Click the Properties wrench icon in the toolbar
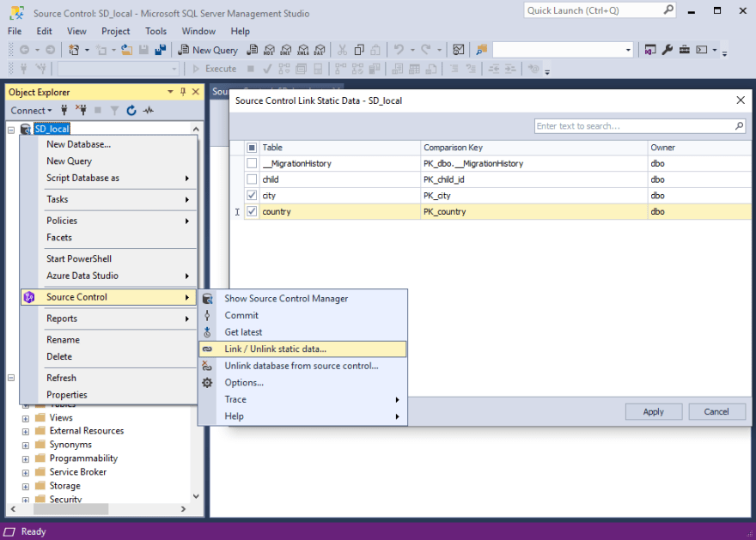Image resolution: width=756 pixels, height=540 pixels. [x=668, y=50]
